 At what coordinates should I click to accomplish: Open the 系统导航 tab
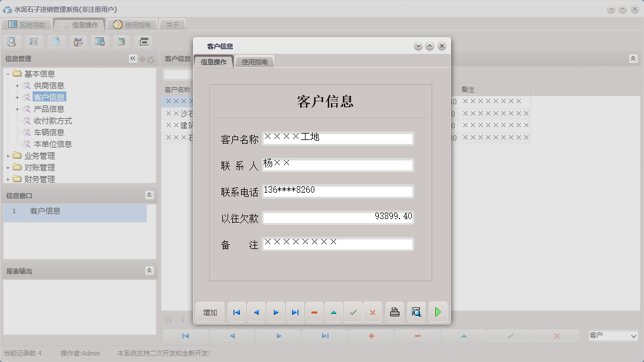tap(32, 25)
